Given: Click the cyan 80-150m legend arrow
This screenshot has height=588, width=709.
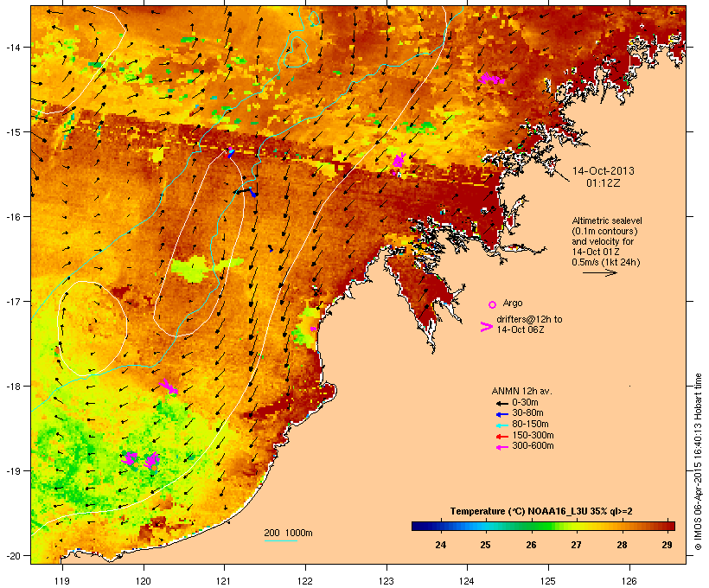Looking at the screenshot, I should pyautogui.click(x=501, y=425).
